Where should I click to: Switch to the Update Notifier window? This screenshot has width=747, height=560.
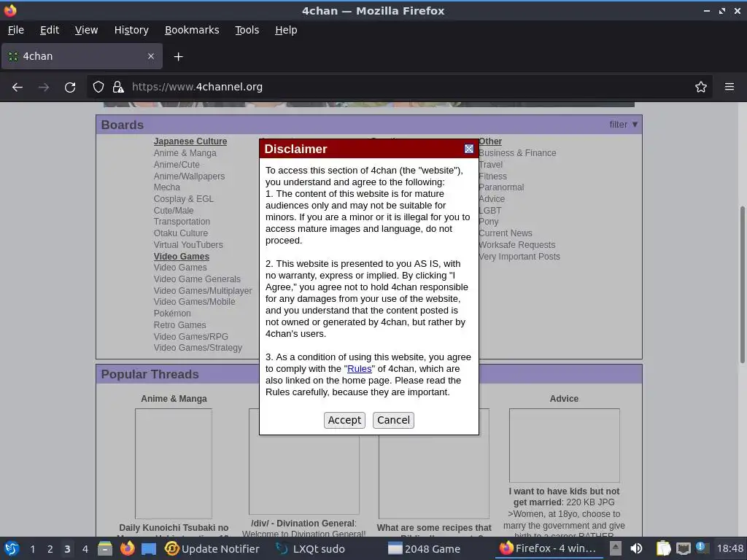click(212, 548)
